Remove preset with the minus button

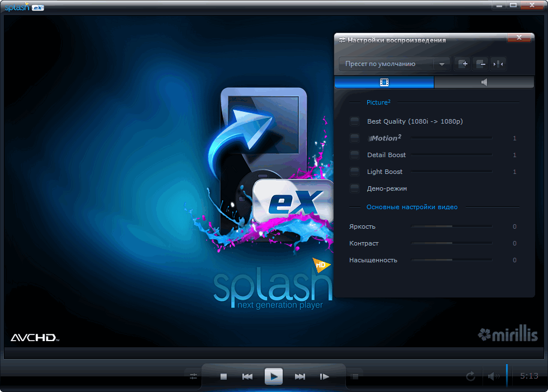tap(481, 64)
